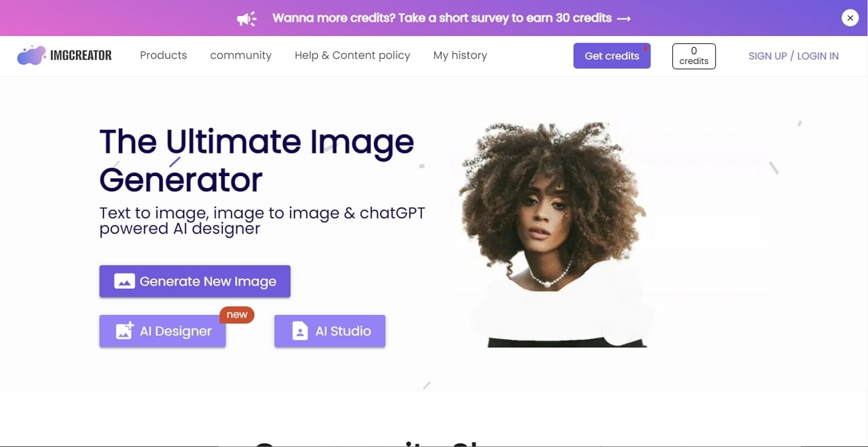Click the AI Designer picture-plus icon

click(125, 331)
